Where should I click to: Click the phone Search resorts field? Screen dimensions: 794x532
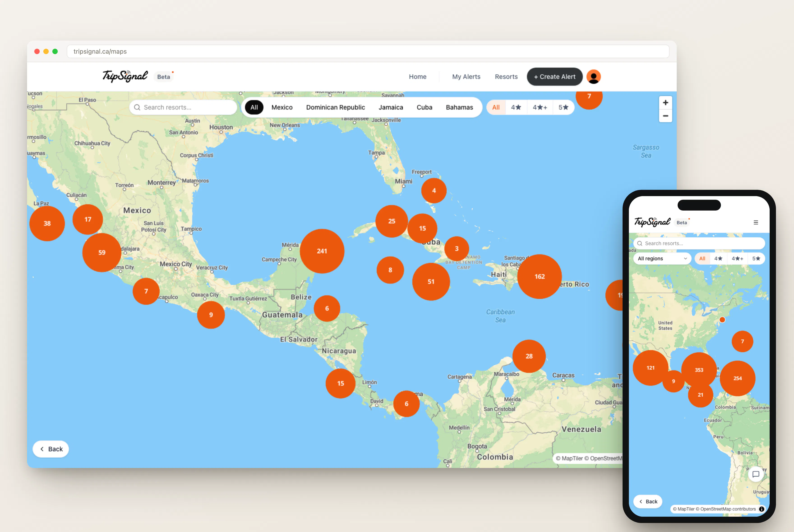pos(699,243)
